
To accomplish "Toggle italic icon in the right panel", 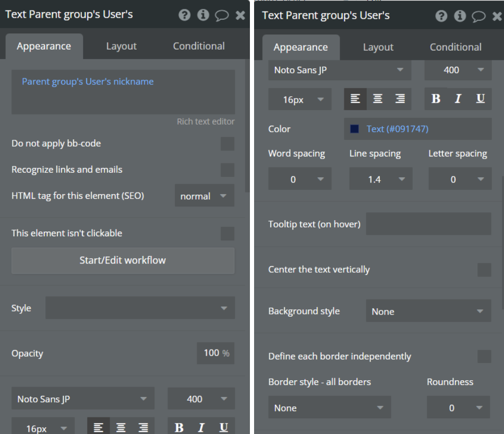I will coord(458,99).
